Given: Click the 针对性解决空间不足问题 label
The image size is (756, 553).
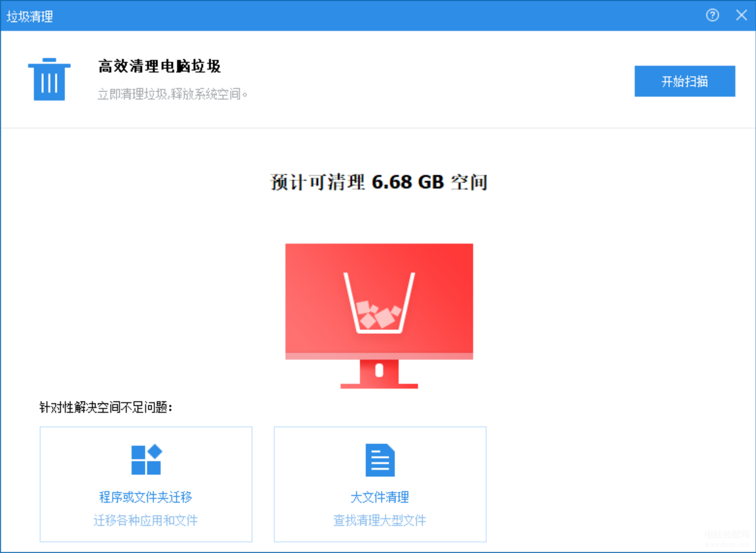Looking at the screenshot, I should point(106,407).
